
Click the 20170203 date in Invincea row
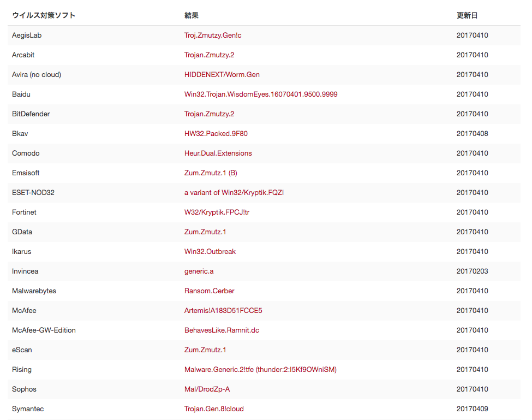pyautogui.click(x=473, y=271)
